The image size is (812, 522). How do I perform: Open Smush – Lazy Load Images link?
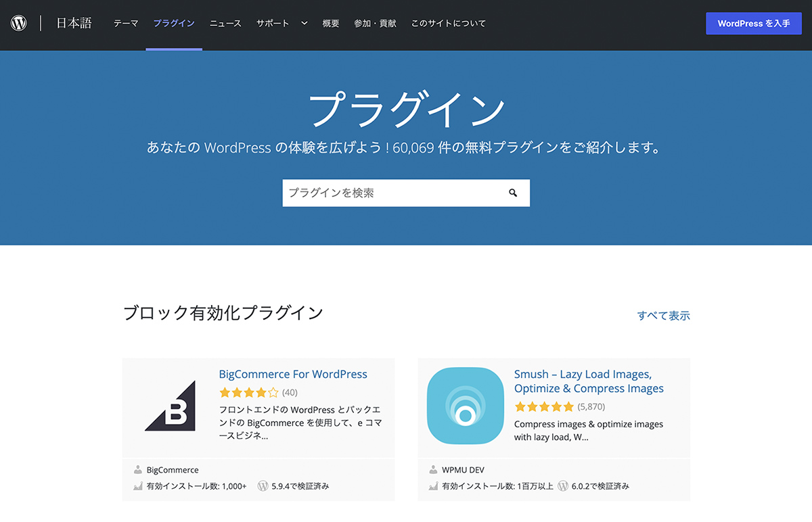(589, 381)
